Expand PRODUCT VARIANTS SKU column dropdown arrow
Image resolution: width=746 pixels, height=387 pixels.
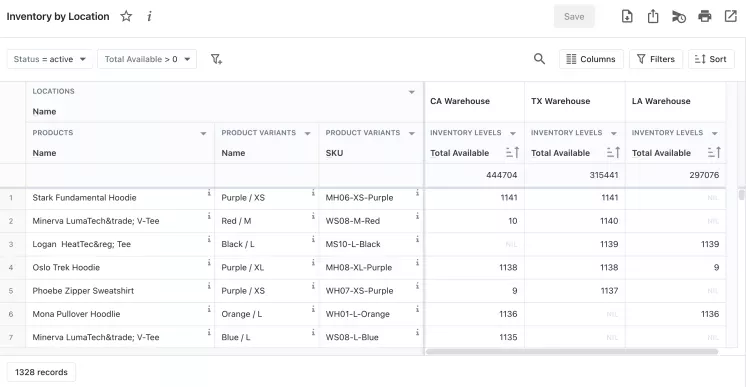click(x=412, y=133)
